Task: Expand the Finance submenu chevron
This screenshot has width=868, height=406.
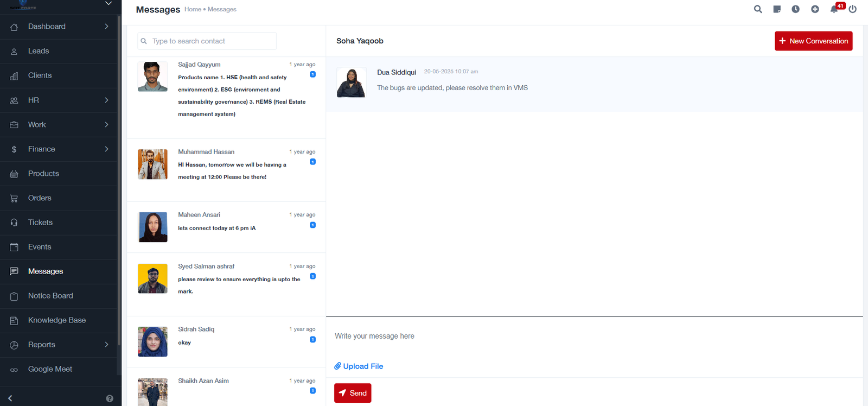Action: [106, 149]
